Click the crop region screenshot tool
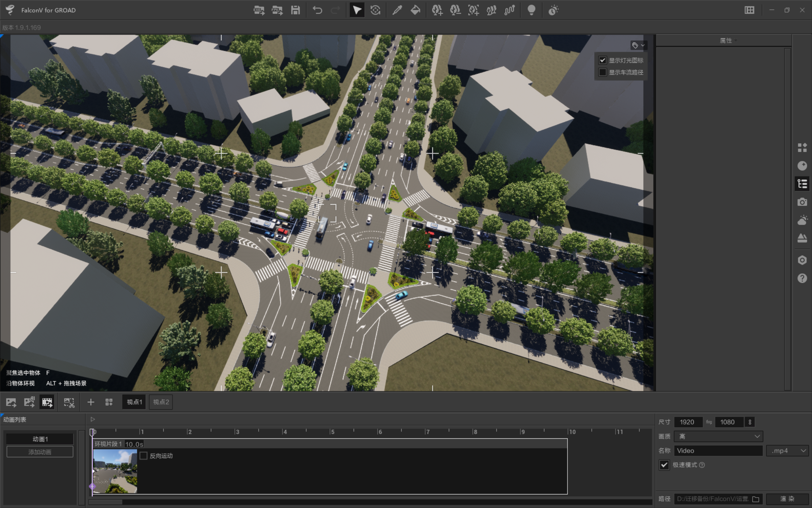Screen dimensions: 812x508 (69, 402)
